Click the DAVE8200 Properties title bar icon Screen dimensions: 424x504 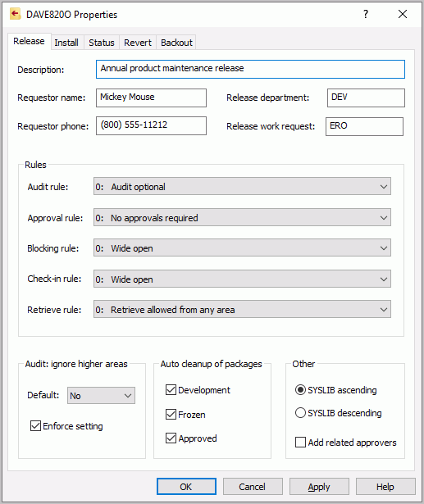click(x=15, y=14)
